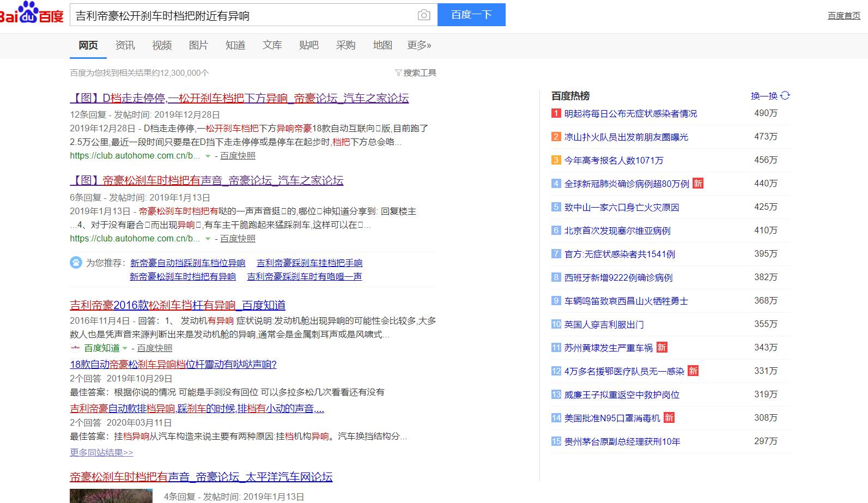Open result 帝豪松刹车时档把有声音 汽车之家论坛

point(207,181)
